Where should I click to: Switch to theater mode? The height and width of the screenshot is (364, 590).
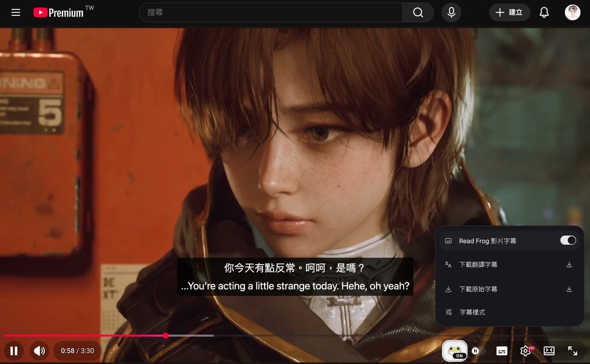point(549,351)
